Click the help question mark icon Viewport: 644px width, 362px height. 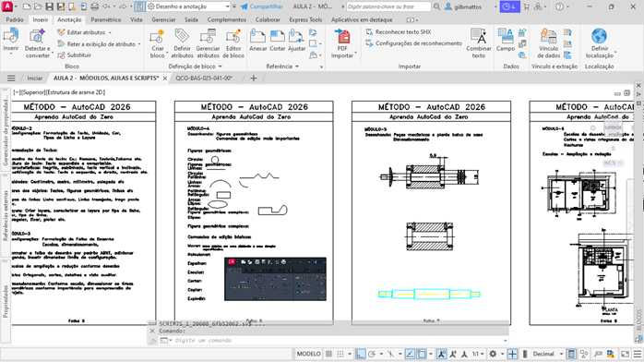(x=559, y=6)
